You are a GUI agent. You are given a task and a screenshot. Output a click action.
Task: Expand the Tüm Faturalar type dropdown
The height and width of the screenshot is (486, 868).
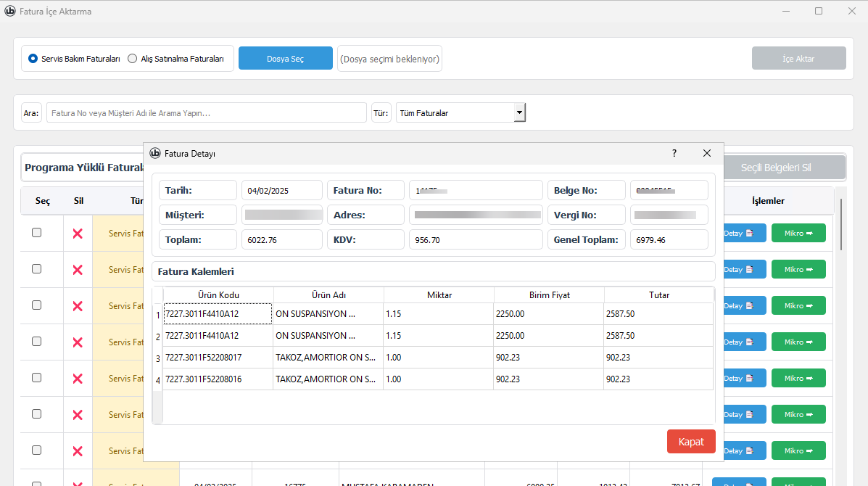518,112
